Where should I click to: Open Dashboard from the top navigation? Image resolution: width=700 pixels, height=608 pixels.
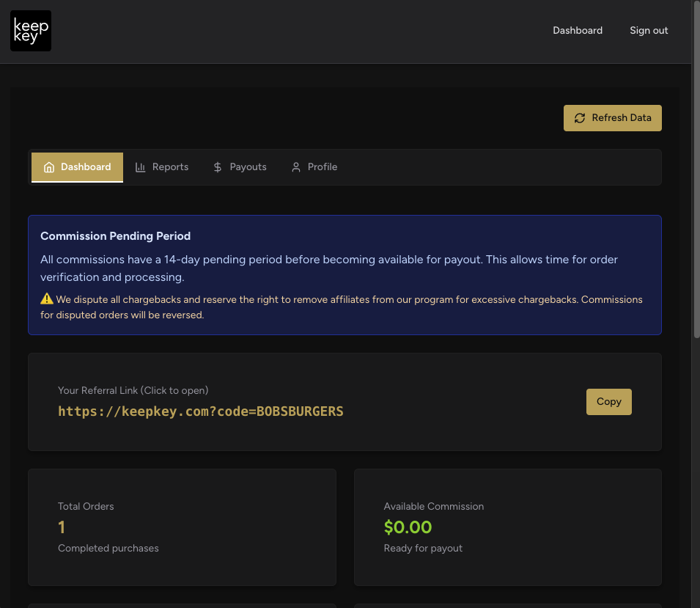coord(578,30)
